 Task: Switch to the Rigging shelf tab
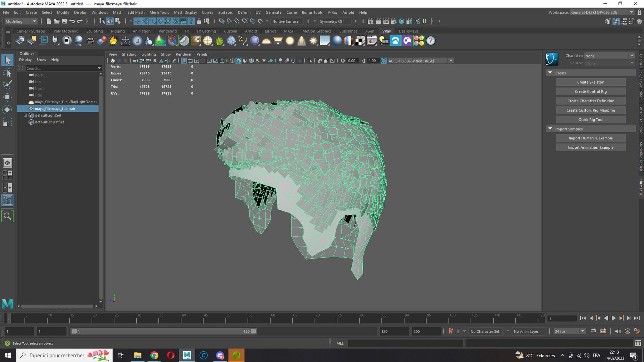(118, 31)
